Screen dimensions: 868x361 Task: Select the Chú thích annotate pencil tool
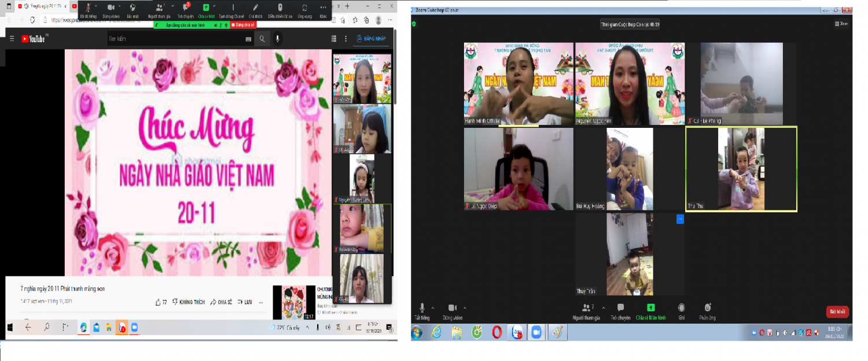[256, 8]
